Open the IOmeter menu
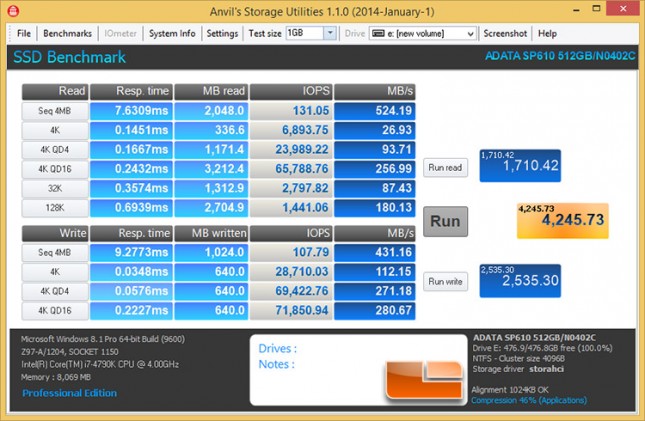 point(120,33)
